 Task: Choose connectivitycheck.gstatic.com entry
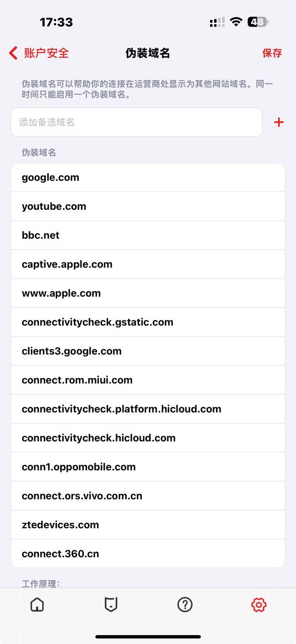148,322
